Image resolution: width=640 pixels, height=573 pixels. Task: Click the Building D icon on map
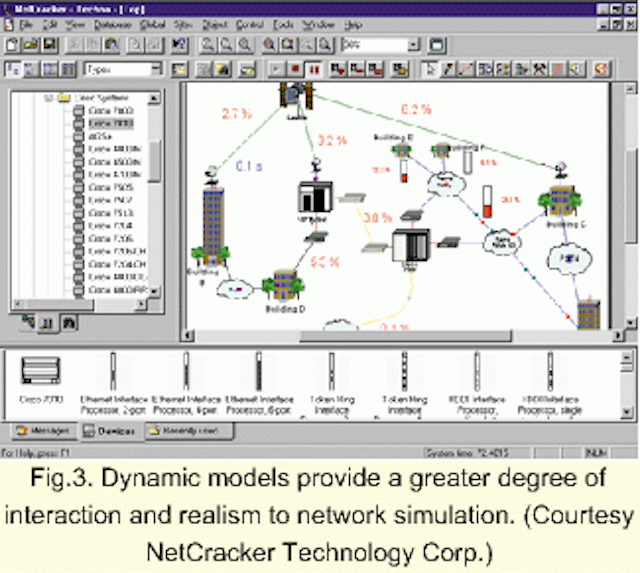[x=284, y=285]
